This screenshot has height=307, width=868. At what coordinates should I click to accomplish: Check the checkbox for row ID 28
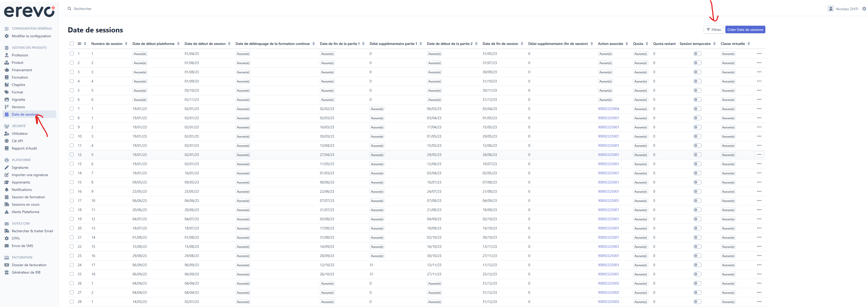[72, 302]
